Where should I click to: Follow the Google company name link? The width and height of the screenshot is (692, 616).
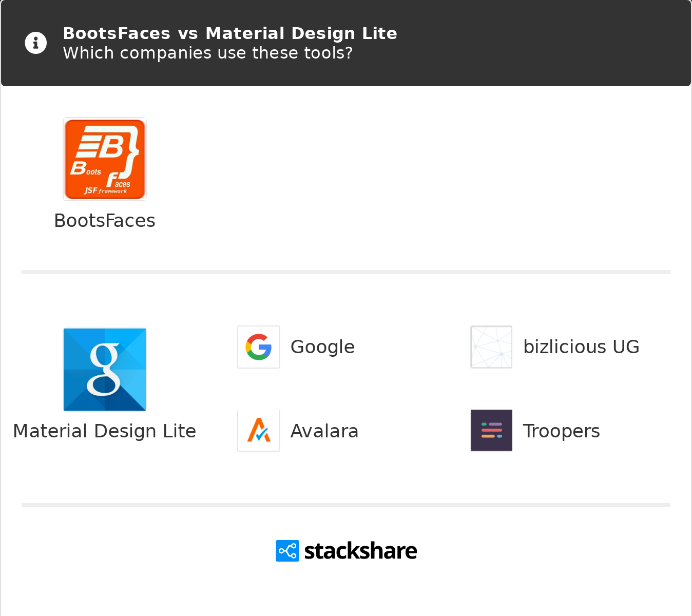pyautogui.click(x=322, y=348)
